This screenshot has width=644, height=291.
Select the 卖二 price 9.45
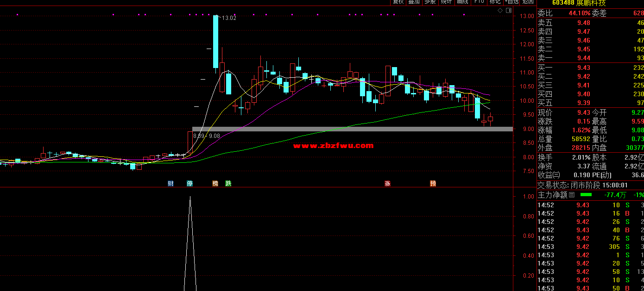[584, 50]
